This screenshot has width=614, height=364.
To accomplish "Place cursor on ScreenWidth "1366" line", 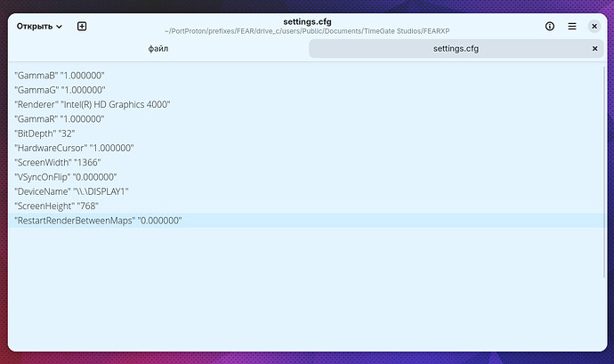I will point(58,162).
